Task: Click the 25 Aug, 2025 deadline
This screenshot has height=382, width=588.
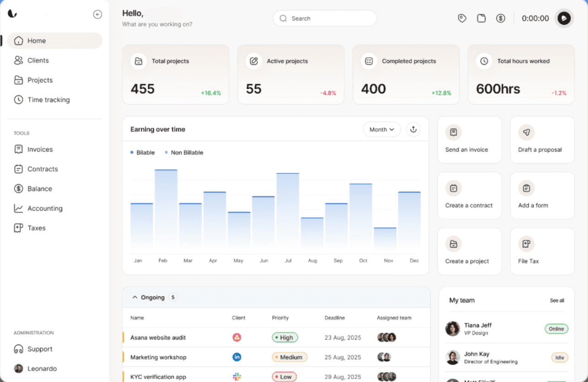Action: (x=343, y=357)
